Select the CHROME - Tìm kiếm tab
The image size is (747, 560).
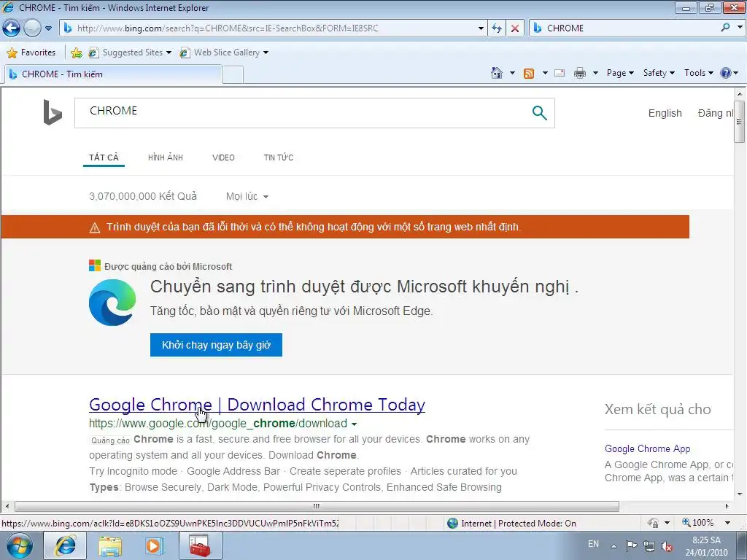click(x=113, y=74)
